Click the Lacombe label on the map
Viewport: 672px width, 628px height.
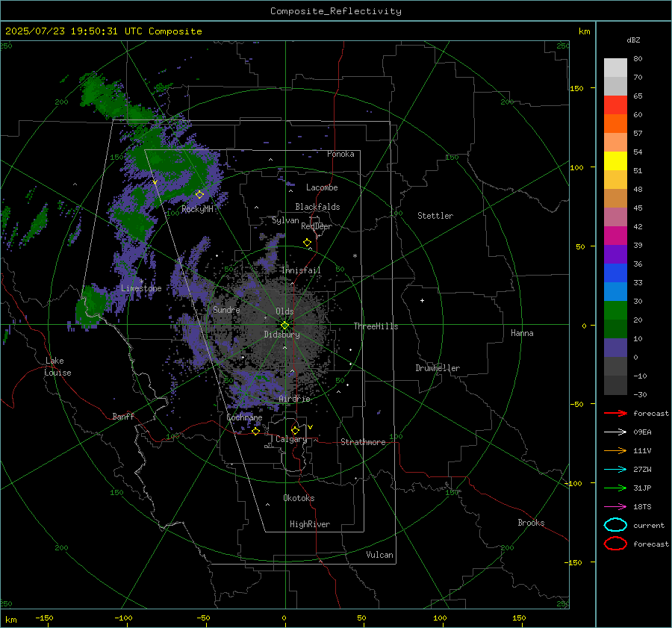click(322, 187)
